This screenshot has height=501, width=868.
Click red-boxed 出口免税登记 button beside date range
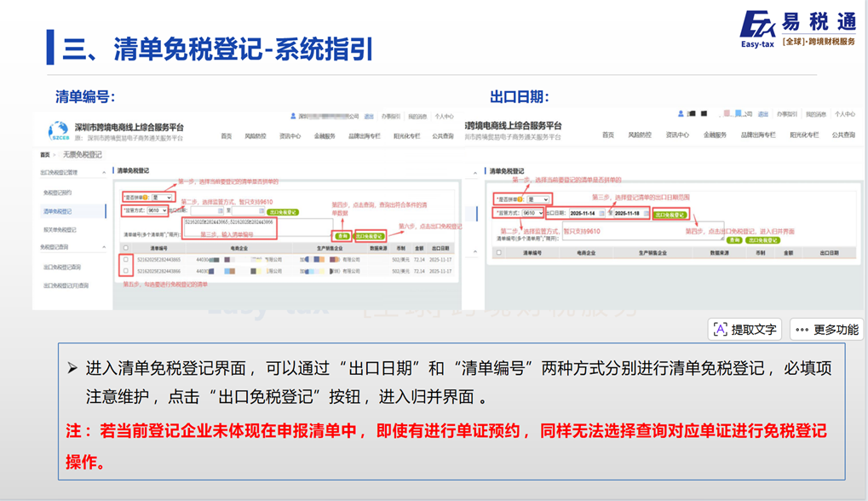click(x=670, y=215)
